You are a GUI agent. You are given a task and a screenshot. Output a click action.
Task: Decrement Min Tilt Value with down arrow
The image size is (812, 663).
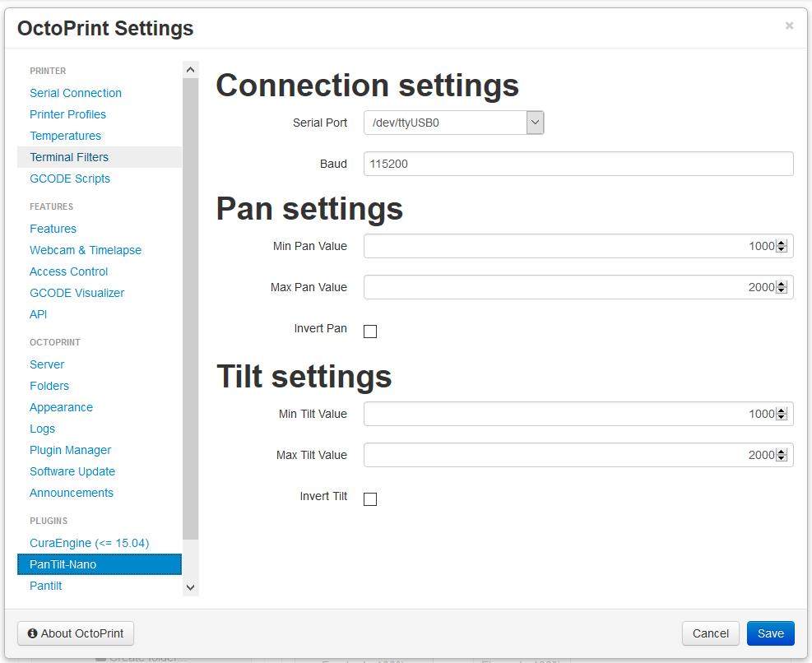[782, 417]
